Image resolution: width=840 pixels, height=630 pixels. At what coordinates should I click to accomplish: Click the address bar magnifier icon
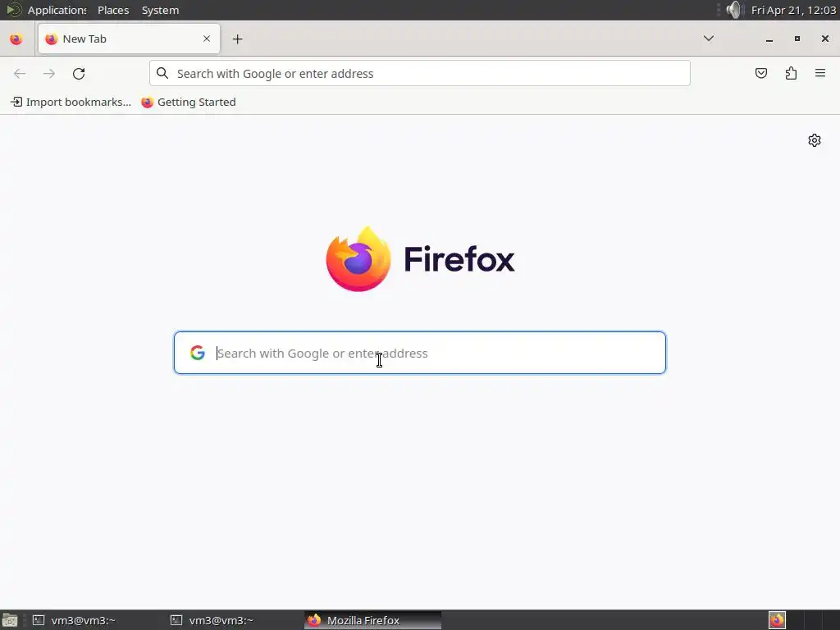pos(162,73)
